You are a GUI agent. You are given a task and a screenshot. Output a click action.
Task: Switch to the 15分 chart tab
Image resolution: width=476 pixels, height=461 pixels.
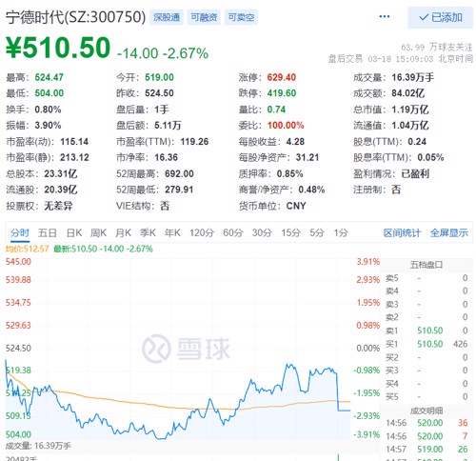[x=291, y=232]
